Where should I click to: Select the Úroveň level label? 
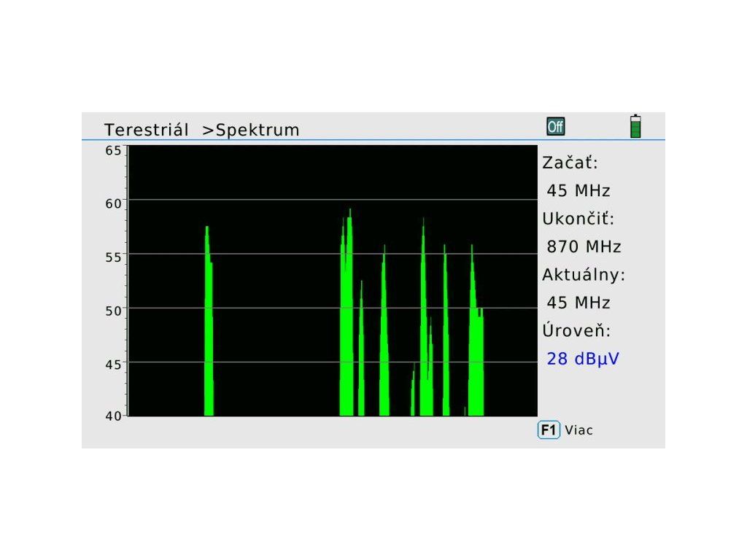coord(576,330)
